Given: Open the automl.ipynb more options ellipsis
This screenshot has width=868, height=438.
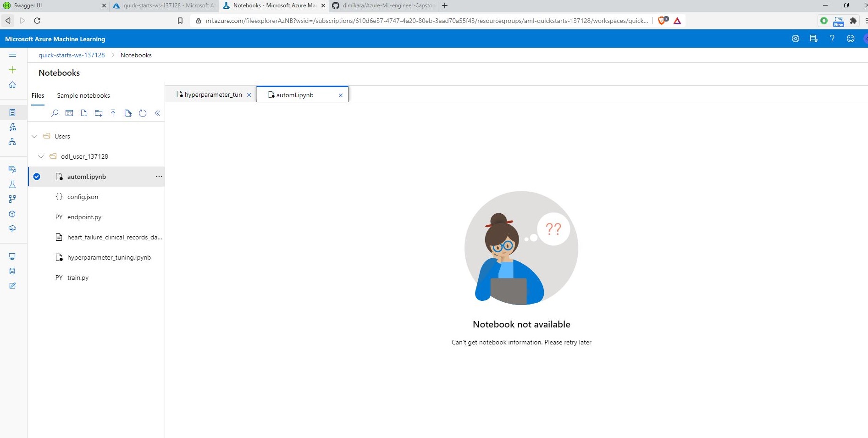Looking at the screenshot, I should click(159, 177).
